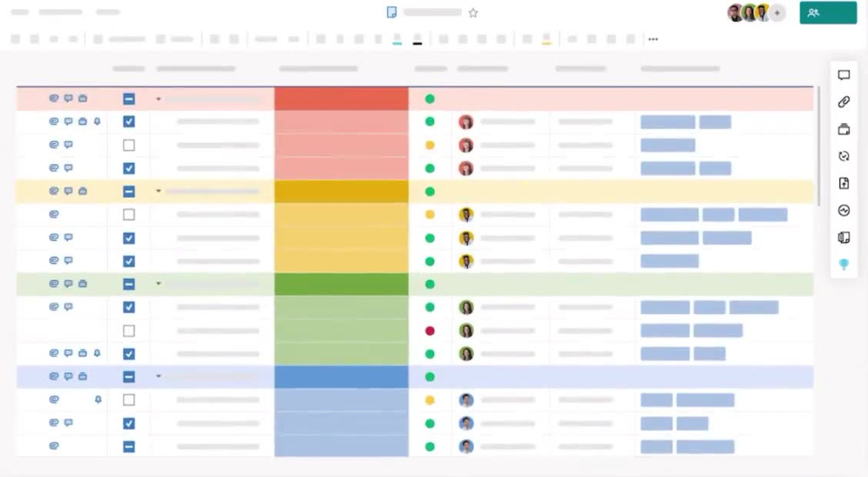Image resolution: width=868 pixels, height=477 pixels.
Task: Select the dark red cell in the red header row
Action: click(341, 99)
